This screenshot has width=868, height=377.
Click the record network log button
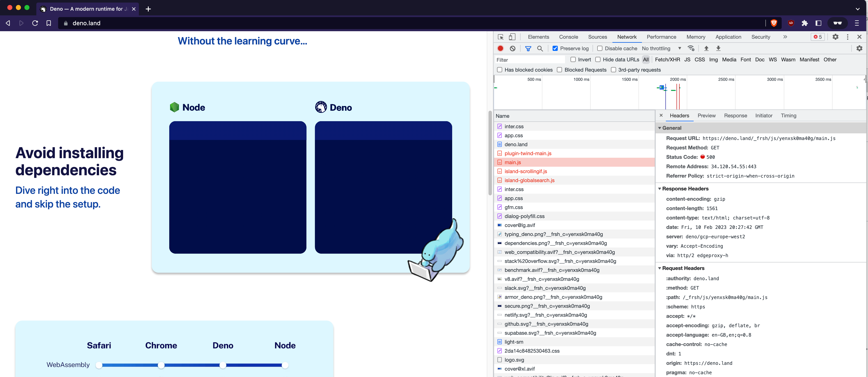[x=500, y=48]
